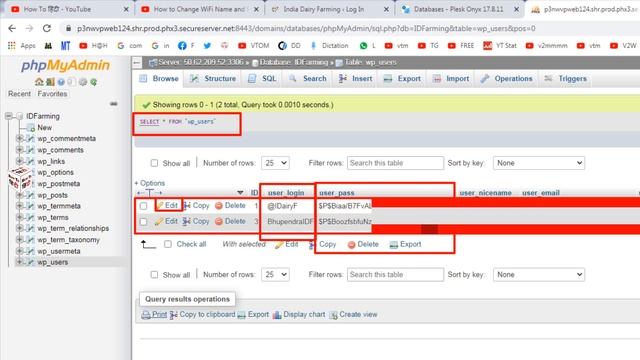Switch to the Structure tab

213,79
